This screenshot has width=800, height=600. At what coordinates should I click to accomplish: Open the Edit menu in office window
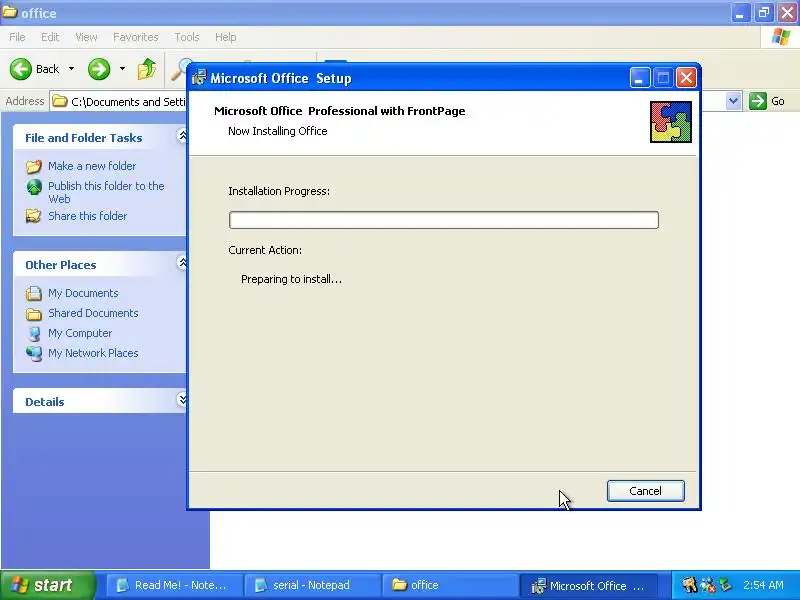pyautogui.click(x=50, y=37)
